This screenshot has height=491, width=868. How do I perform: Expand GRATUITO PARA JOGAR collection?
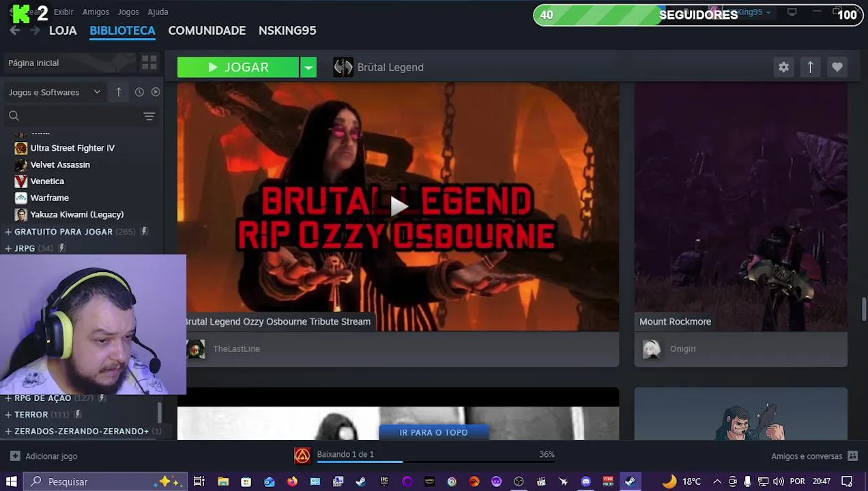pos(8,232)
